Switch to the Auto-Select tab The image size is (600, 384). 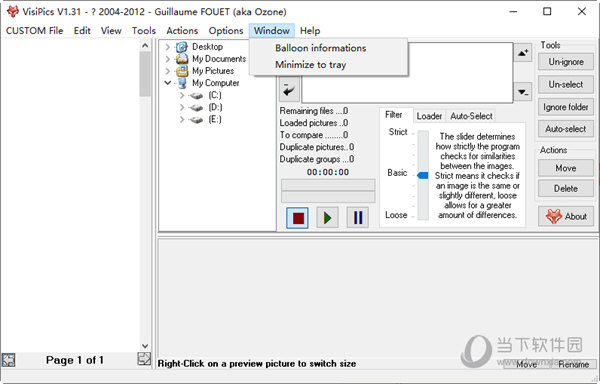[x=471, y=116]
